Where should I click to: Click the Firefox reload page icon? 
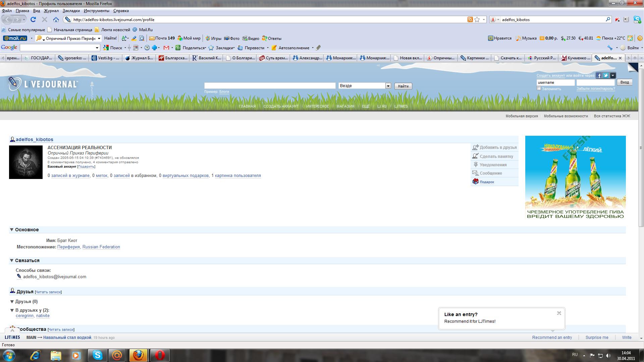point(33,20)
